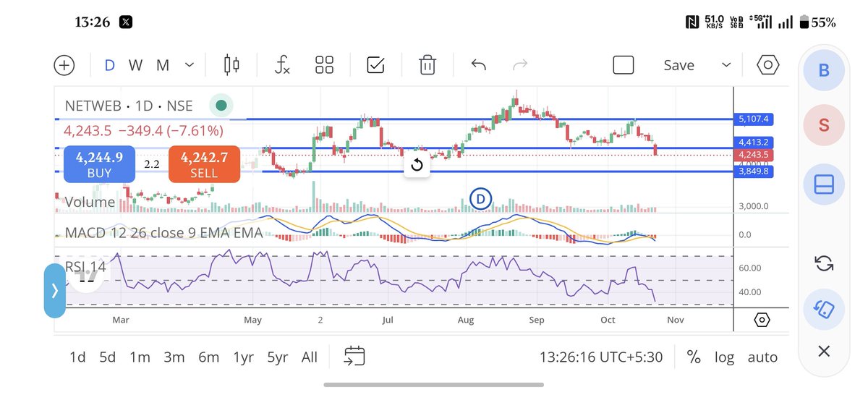
Task: Redo the chart action
Action: click(520, 65)
